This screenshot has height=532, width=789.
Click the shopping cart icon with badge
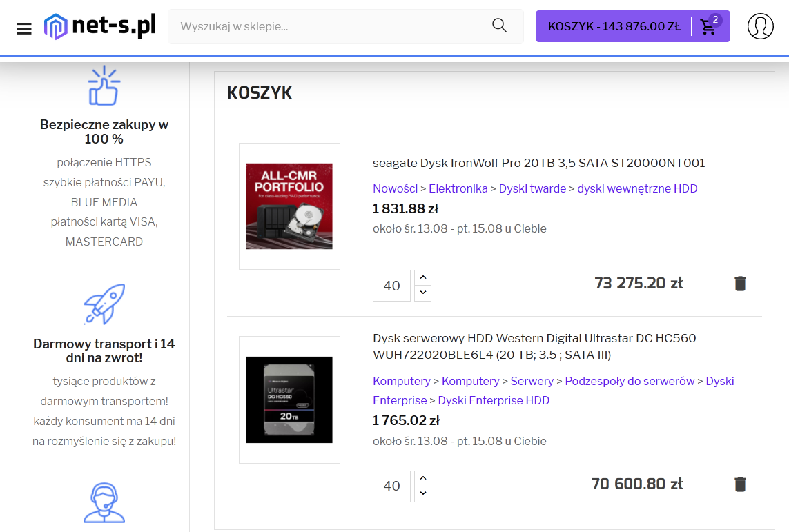tap(710, 26)
